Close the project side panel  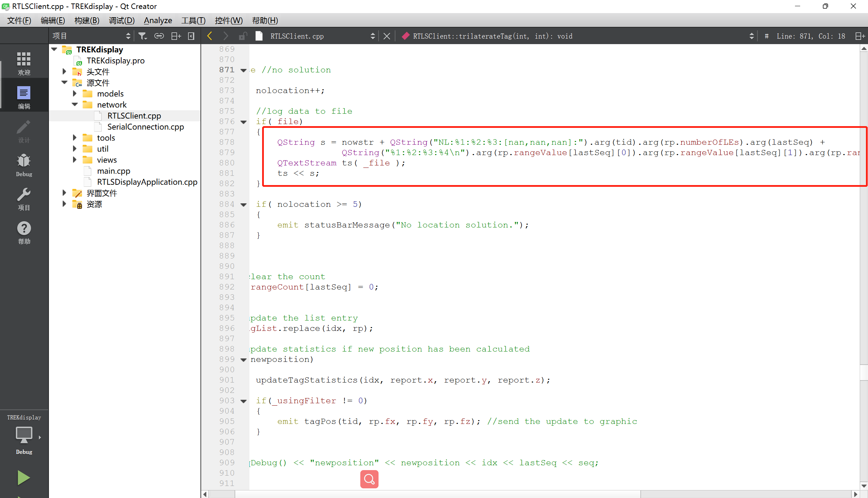pyautogui.click(x=191, y=36)
